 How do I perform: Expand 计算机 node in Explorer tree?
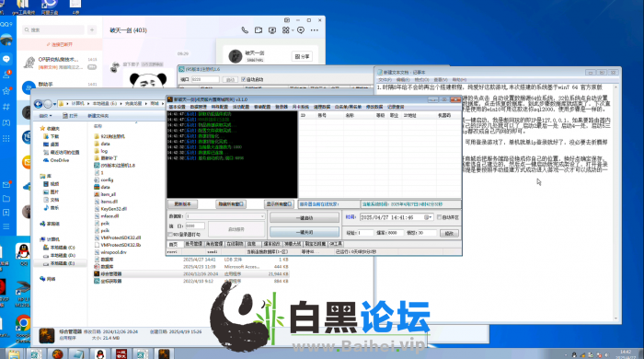53,239
